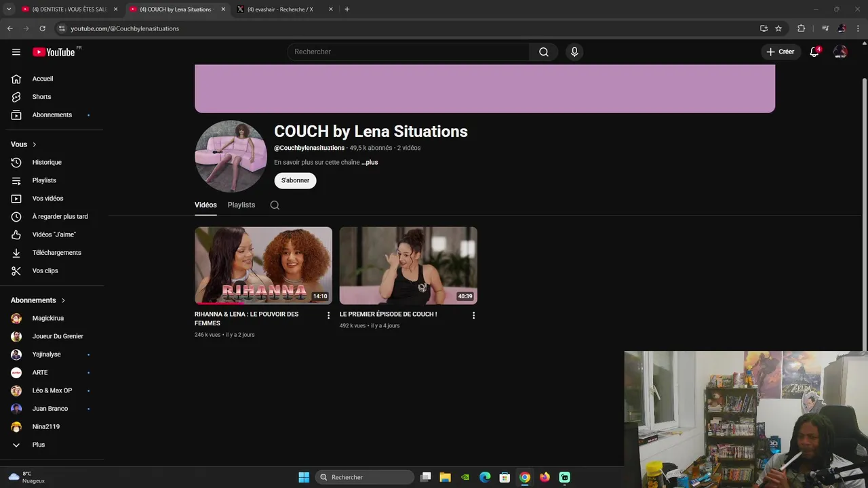Screen dimensions: 868x488
Task: Open Chrome profile avatar in toolbar
Action: click(x=842, y=28)
